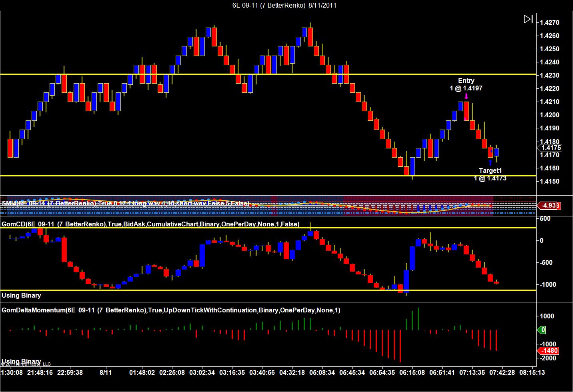Click the 1.4230 price axis label

coord(550,76)
